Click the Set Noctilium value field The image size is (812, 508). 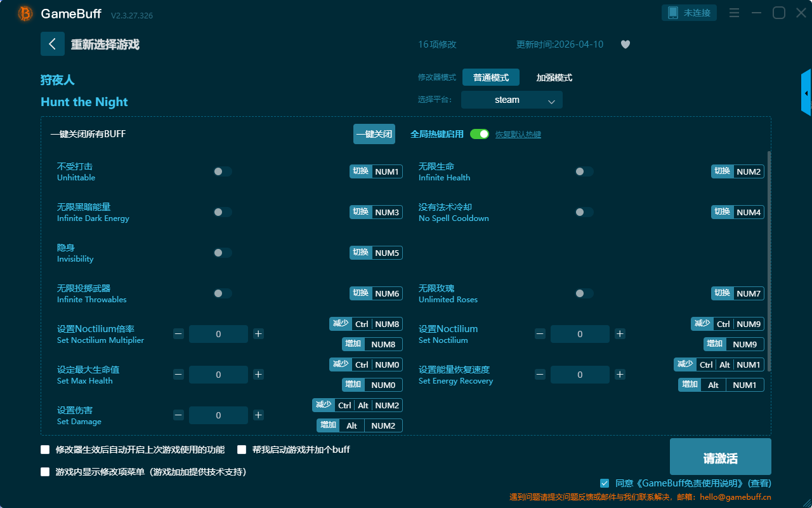click(x=580, y=334)
